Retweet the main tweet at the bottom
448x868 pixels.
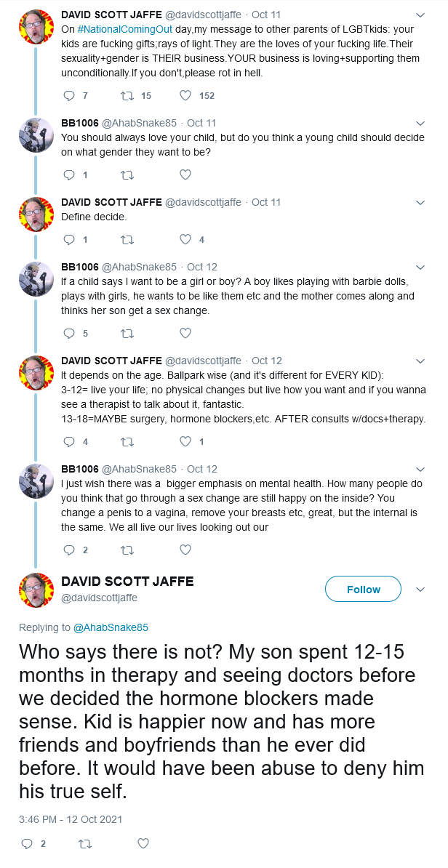(x=84, y=843)
